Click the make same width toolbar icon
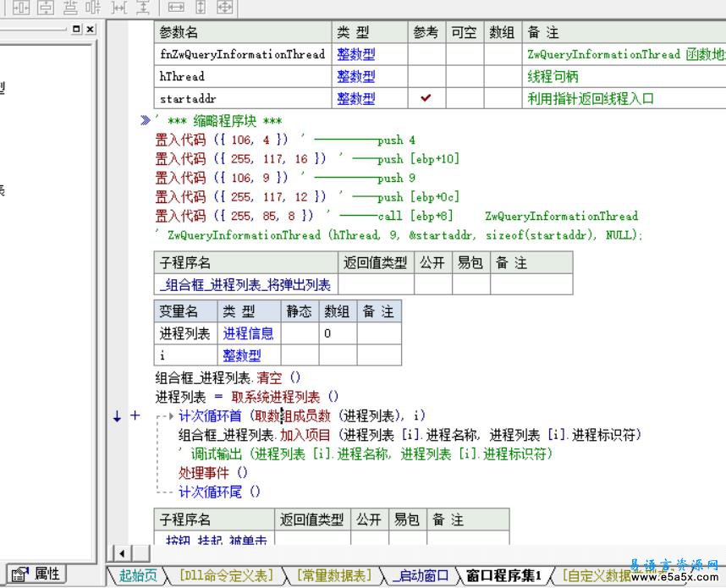Viewport: 726px width, 588px height. tap(176, 8)
